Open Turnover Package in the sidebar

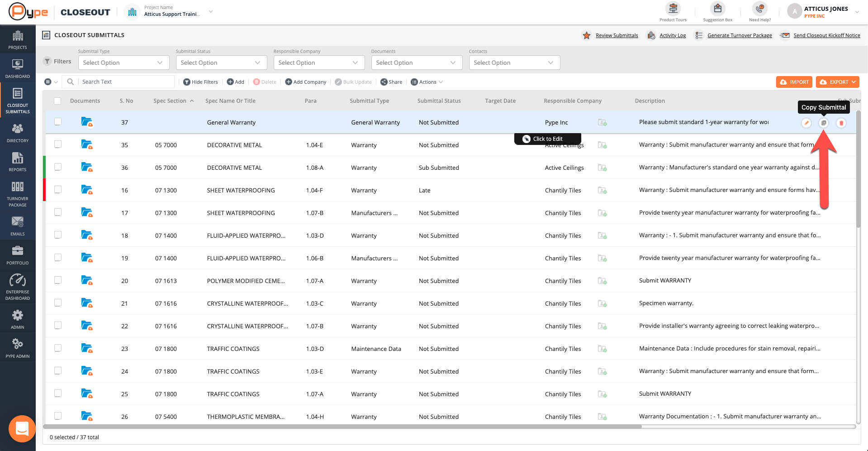click(x=18, y=194)
